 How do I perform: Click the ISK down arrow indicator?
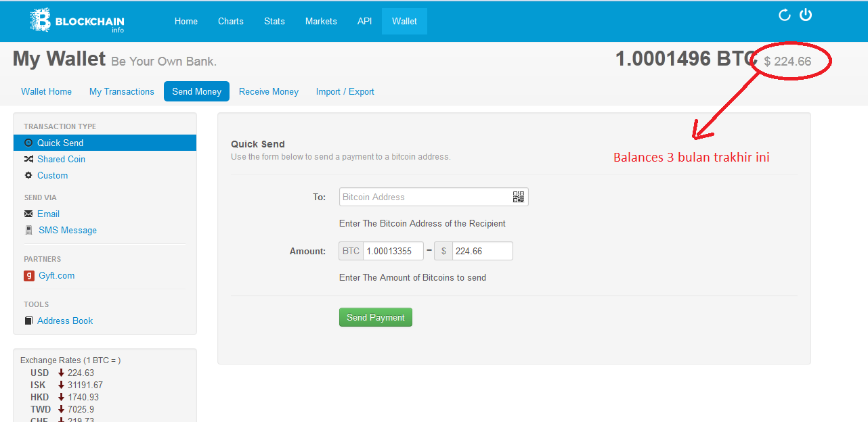[61, 385]
